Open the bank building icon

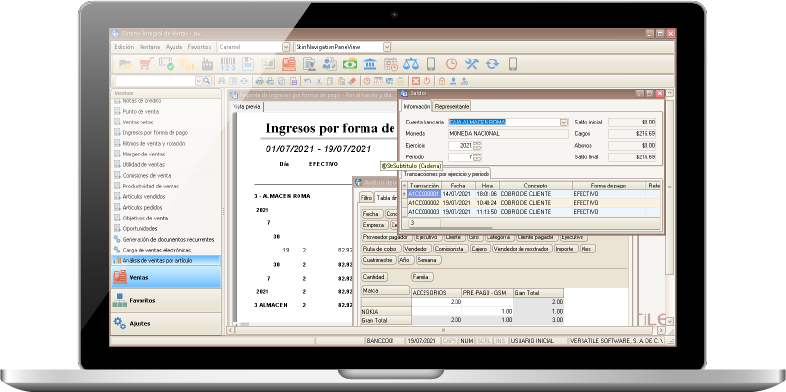tap(370, 64)
